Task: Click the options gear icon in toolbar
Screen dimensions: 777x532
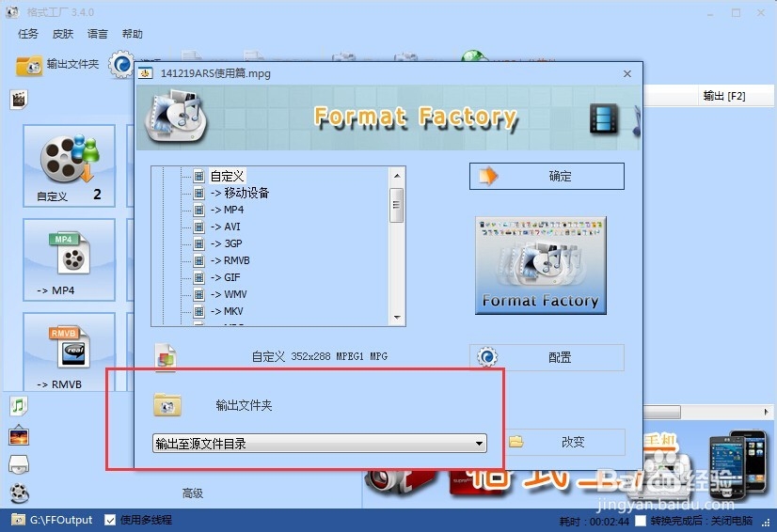Action: click(121, 65)
